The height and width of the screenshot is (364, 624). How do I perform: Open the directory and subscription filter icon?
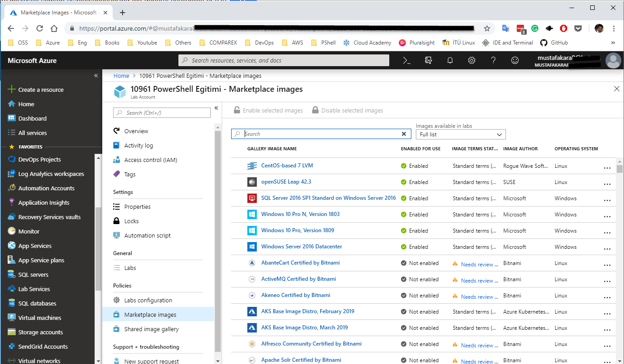tap(428, 60)
